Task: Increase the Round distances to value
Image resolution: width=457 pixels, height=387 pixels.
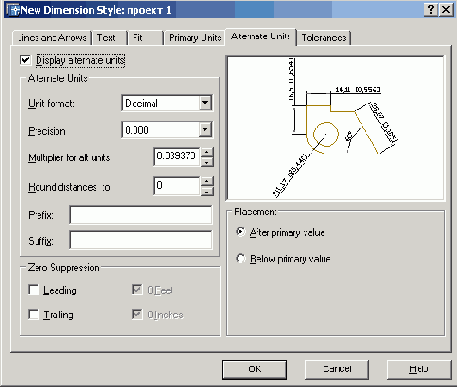Action: coord(207,181)
